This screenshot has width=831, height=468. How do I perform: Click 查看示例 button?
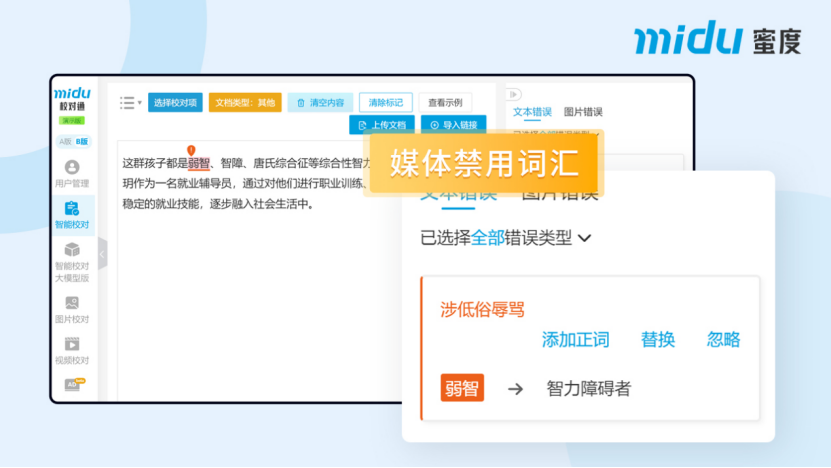tap(445, 103)
